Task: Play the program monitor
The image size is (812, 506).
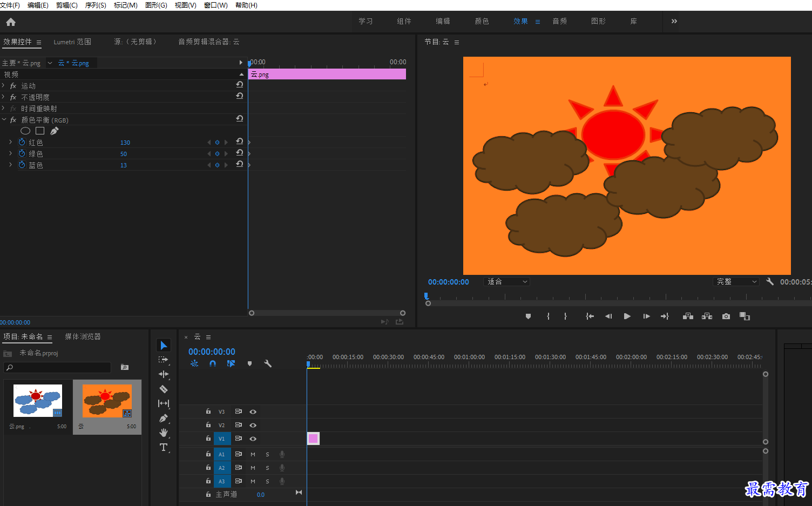Action: pos(627,316)
